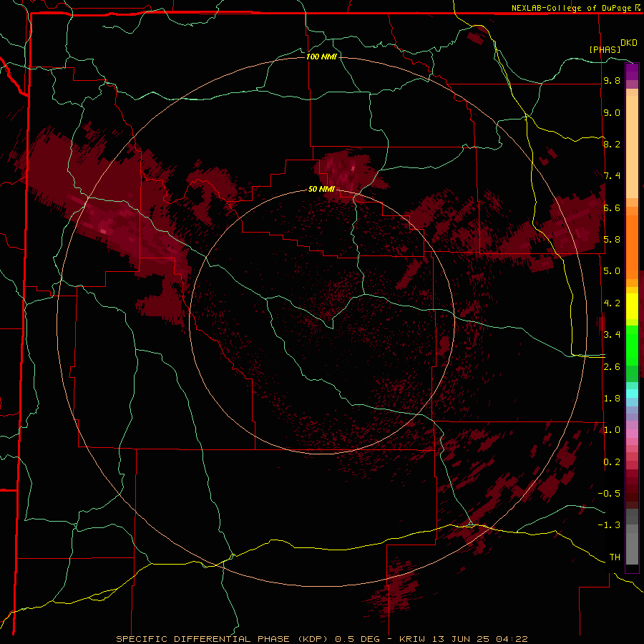This screenshot has height=644, width=644.
Task: Click the [PHAS] label near the color scale
Action: click(605, 50)
